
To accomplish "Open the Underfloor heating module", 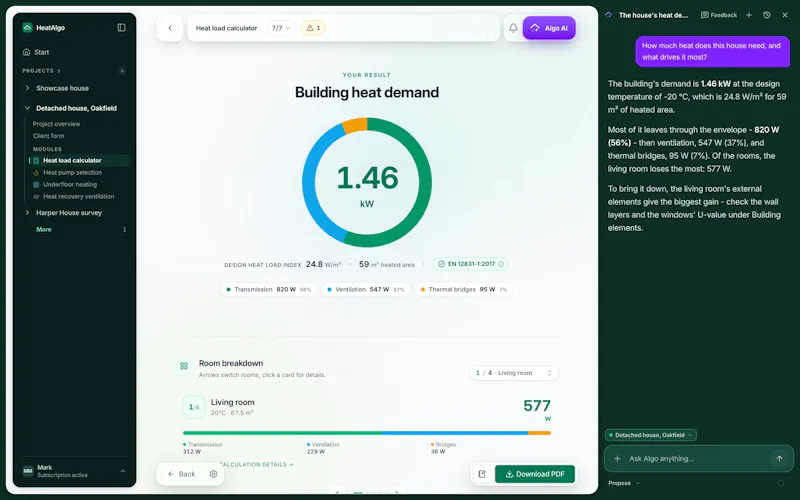I will coord(69,184).
